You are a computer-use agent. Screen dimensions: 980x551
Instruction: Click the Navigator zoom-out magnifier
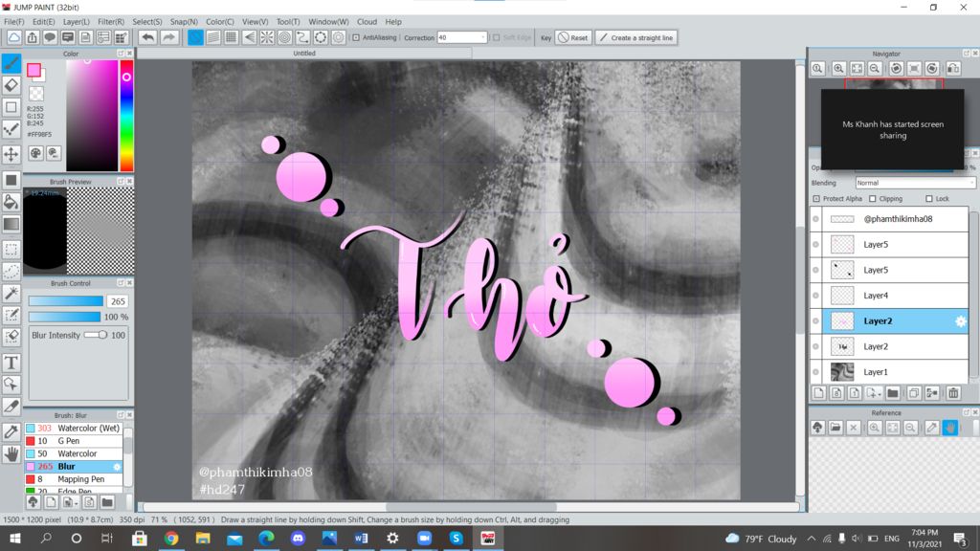[x=875, y=68]
